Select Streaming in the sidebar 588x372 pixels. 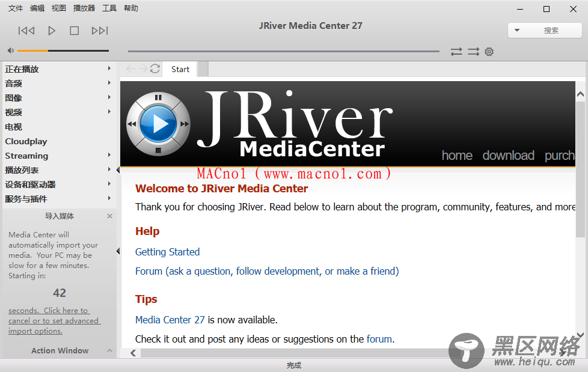[26, 156]
